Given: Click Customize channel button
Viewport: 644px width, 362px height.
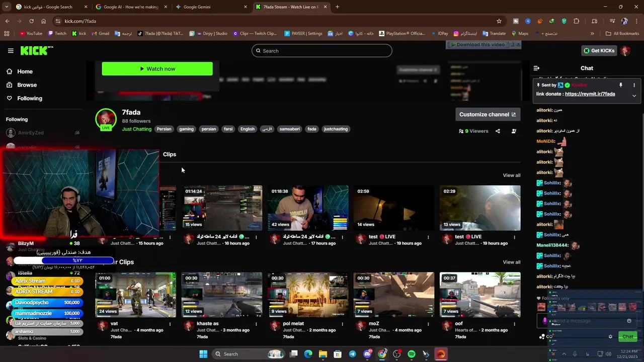Looking at the screenshot, I should click(x=488, y=115).
